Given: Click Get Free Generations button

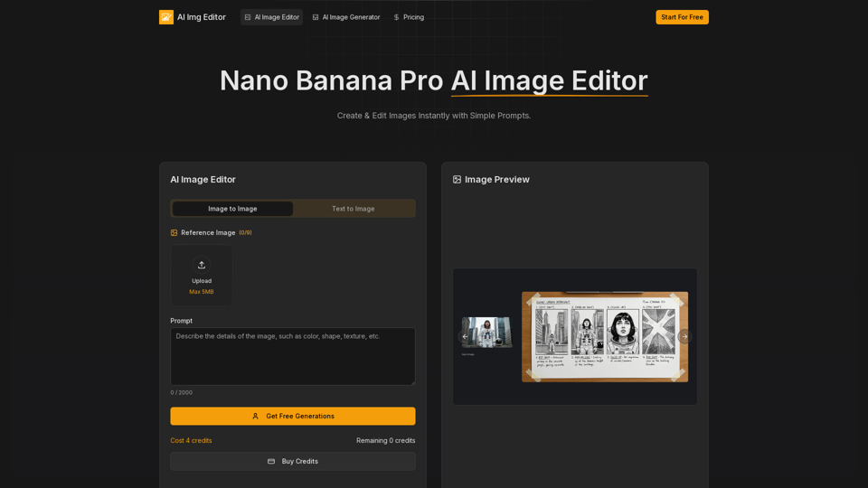Looking at the screenshot, I should point(293,416).
